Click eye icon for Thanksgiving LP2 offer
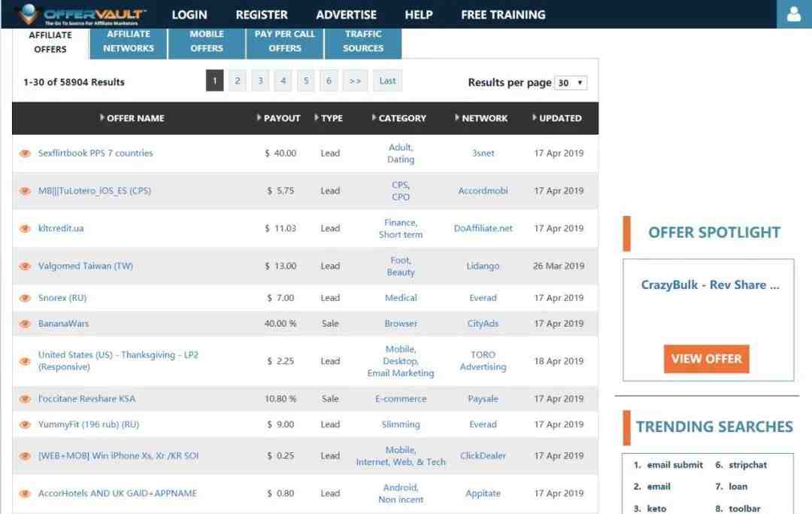The width and height of the screenshot is (812, 514). pyautogui.click(x=25, y=361)
